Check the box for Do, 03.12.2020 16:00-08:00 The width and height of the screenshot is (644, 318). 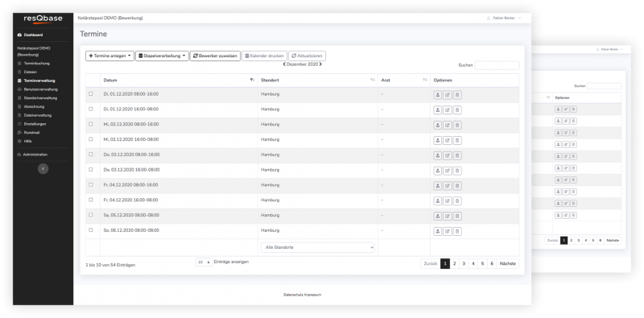click(91, 169)
